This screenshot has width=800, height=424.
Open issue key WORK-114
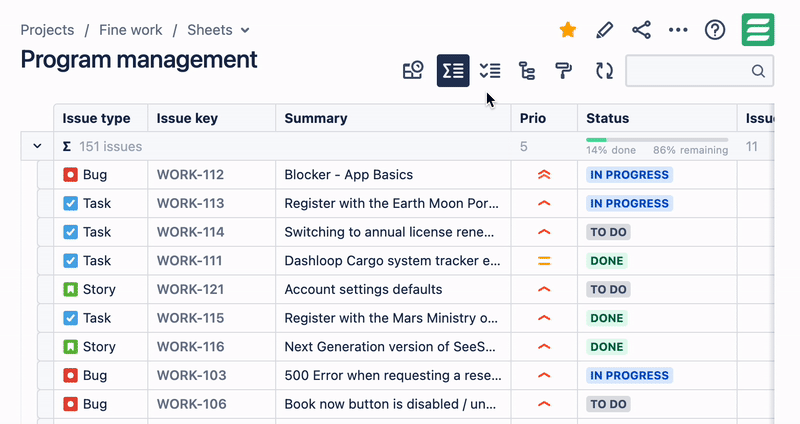(190, 232)
